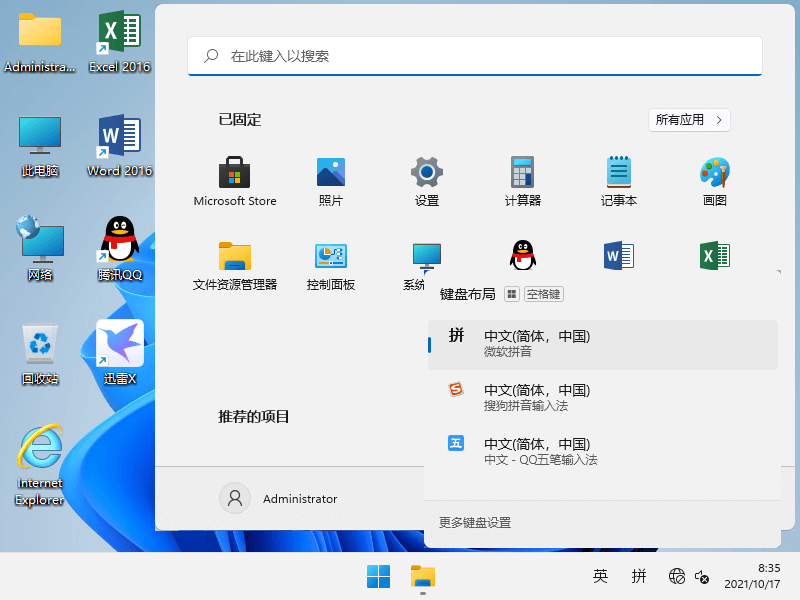
Task: Click 所有应用 button
Action: [689, 120]
